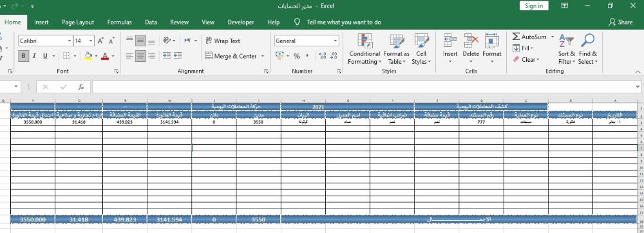
Task: Apply Comma Style
Action: pos(307,56)
